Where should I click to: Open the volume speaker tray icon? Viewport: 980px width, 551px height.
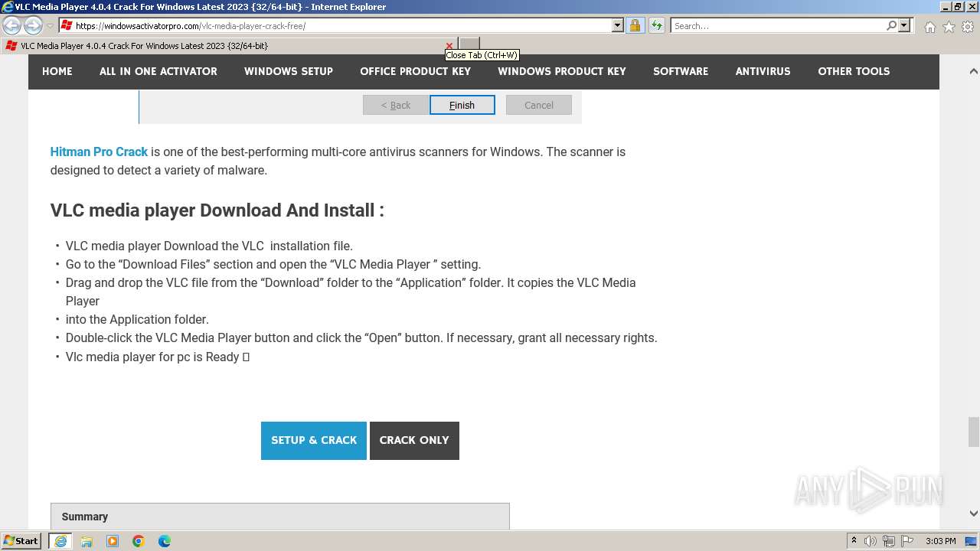[871, 541]
